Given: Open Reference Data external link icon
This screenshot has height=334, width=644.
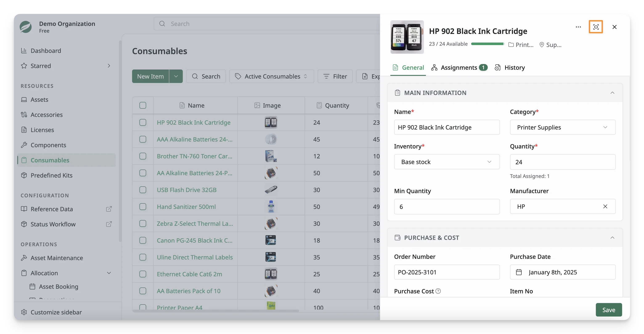Looking at the screenshot, I should pos(109,209).
